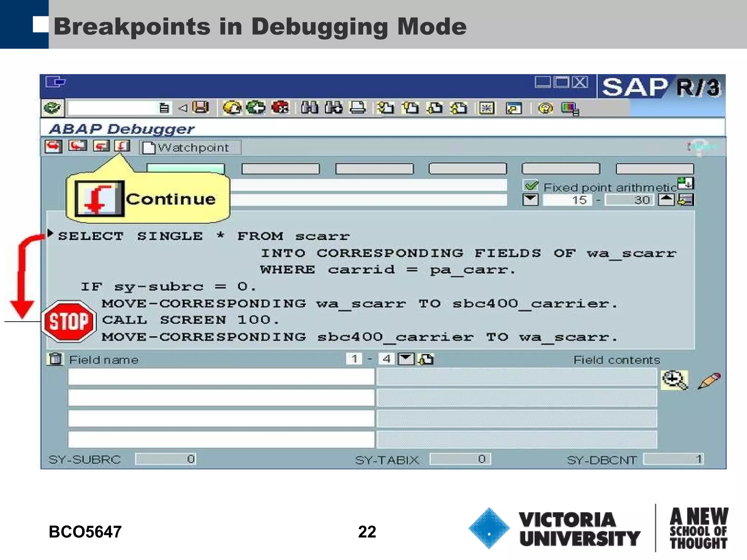
Task: Click the Last Page icon
Action: [459, 108]
